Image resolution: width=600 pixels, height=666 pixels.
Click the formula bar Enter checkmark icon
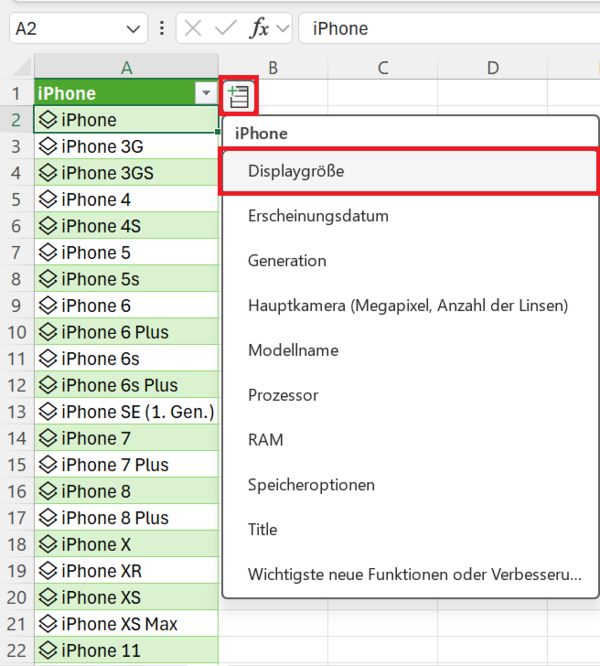click(228, 28)
